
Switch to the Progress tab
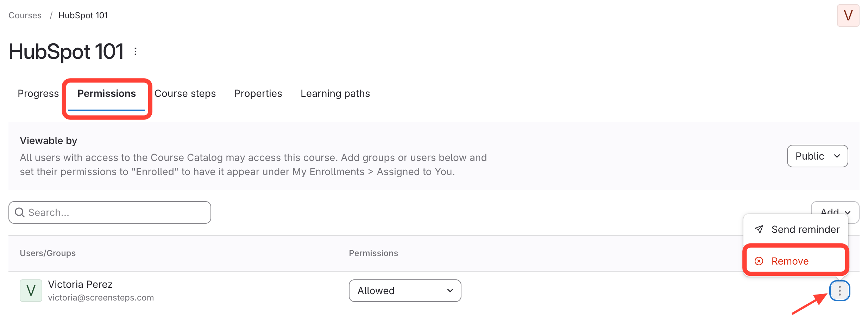tap(38, 94)
